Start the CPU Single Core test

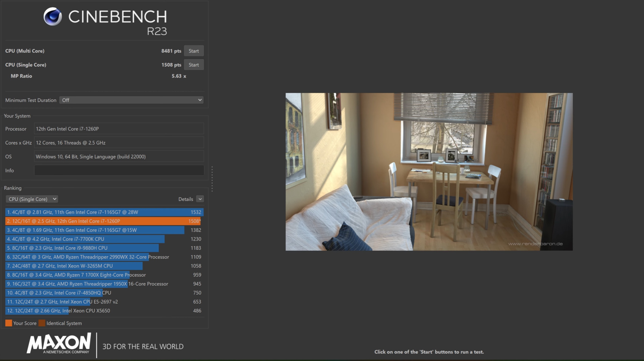tap(193, 65)
